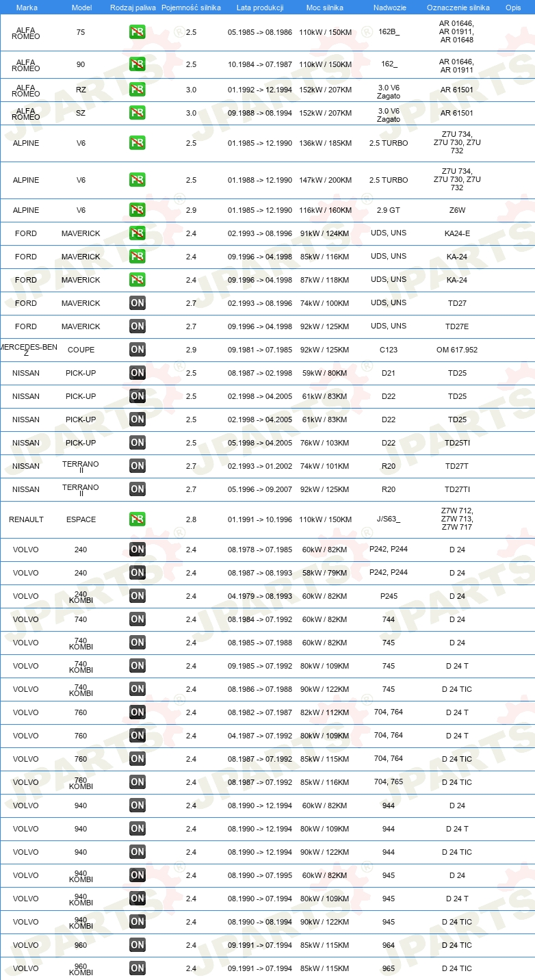Select power value 59kW / 80KM

(325, 373)
